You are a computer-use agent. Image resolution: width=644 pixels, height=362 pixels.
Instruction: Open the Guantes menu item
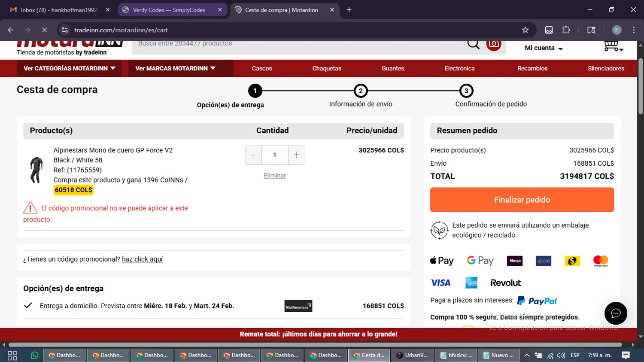tap(393, 68)
